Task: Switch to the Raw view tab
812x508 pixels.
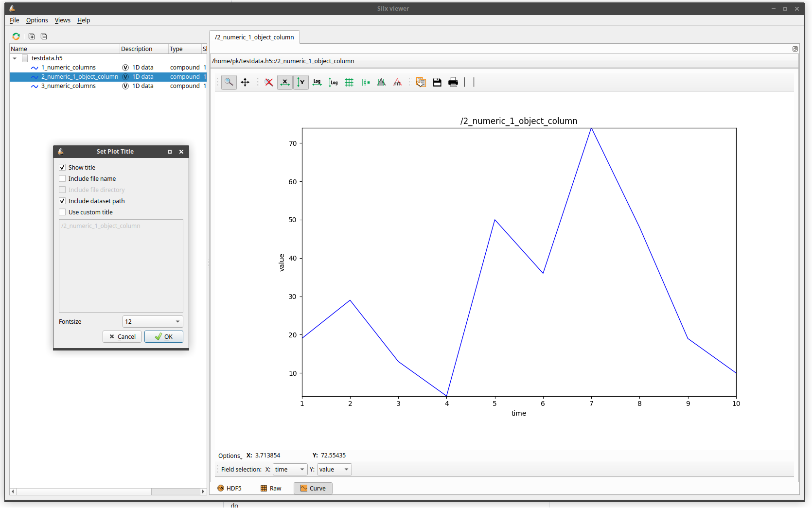Action: pos(271,488)
